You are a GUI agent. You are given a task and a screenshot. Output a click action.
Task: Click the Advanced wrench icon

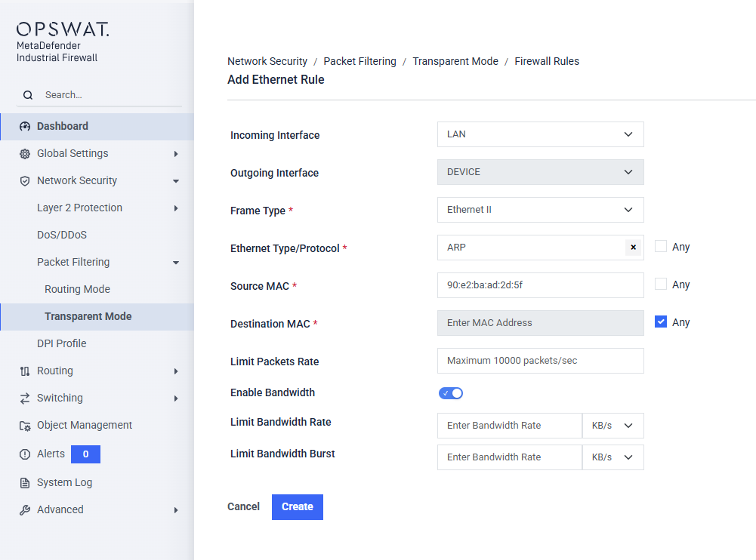point(25,510)
